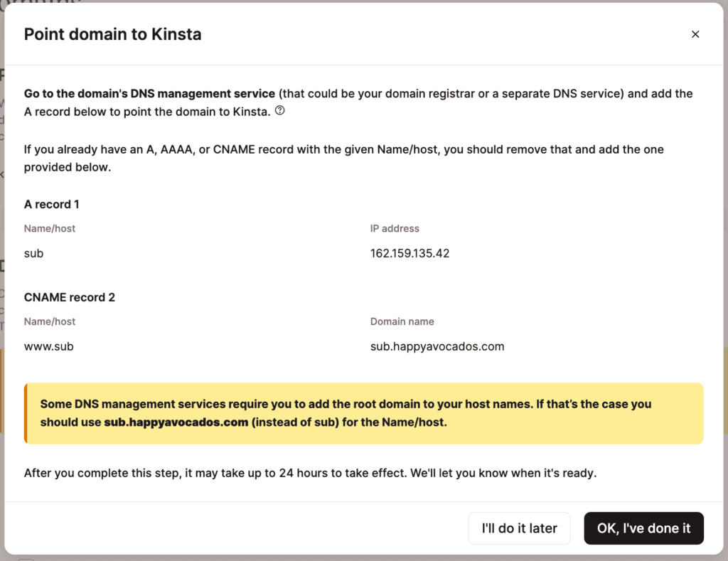The image size is (728, 561).
Task: Close the Point domain to Kinsta dialog
Action: (695, 34)
